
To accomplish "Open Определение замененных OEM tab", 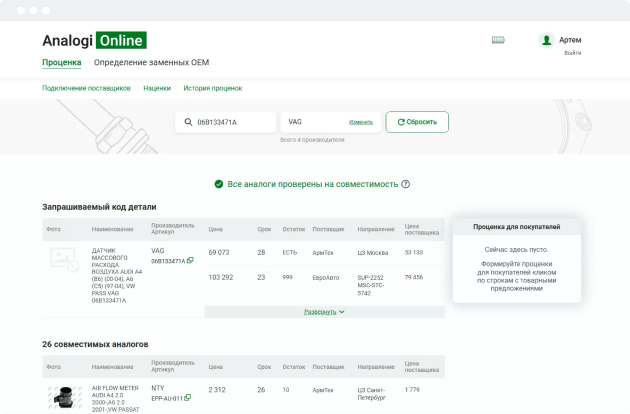I will [x=151, y=62].
